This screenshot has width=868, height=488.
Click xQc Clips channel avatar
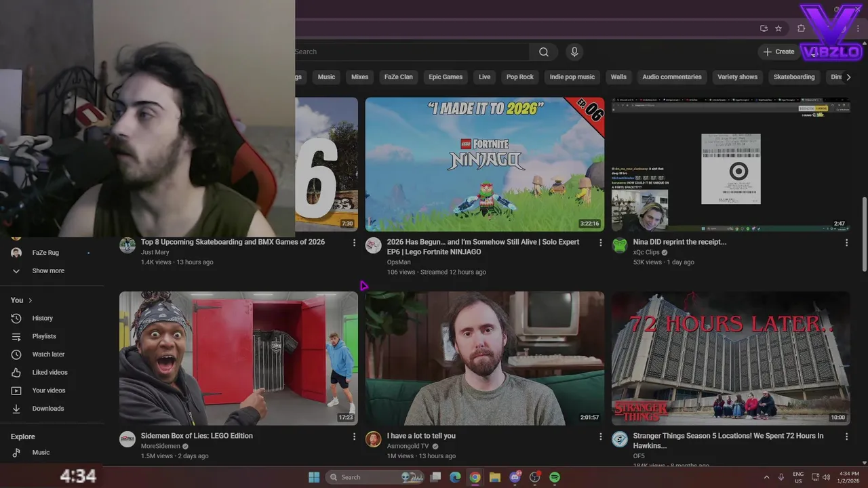[620, 245]
